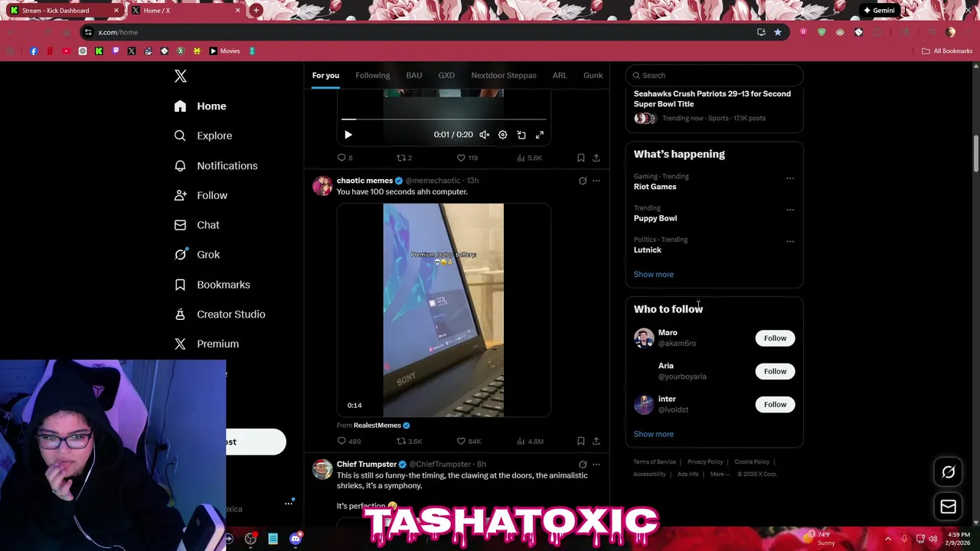
Task: Follow Aria @yourboyaria
Action: 775,371
